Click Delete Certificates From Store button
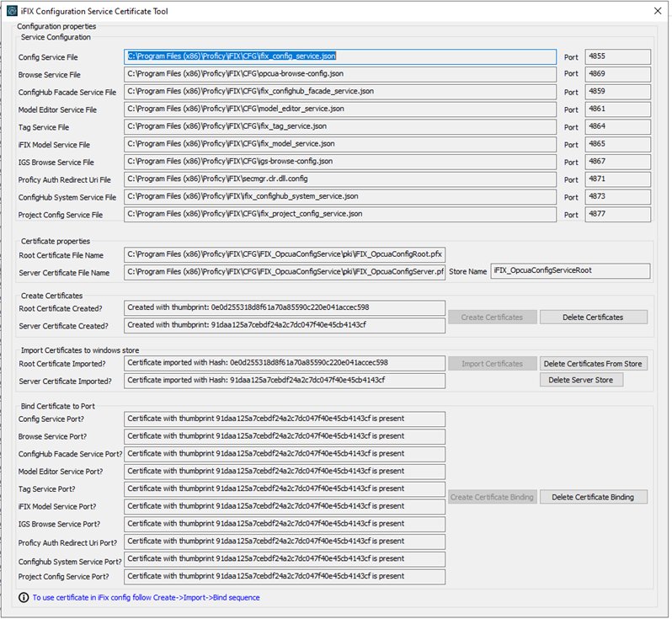The height and width of the screenshot is (619, 672). (x=593, y=364)
